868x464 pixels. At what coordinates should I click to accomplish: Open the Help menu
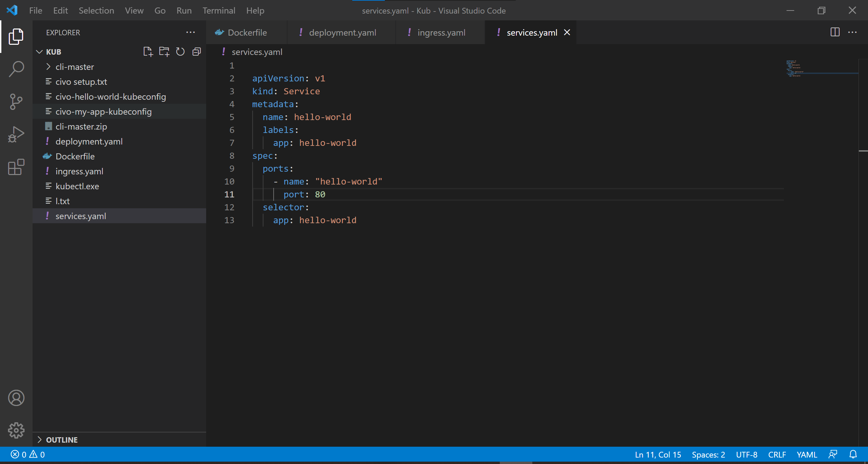coord(255,11)
